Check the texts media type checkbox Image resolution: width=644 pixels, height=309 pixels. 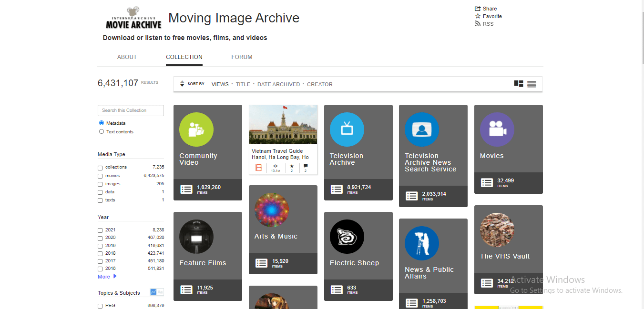coord(100,200)
